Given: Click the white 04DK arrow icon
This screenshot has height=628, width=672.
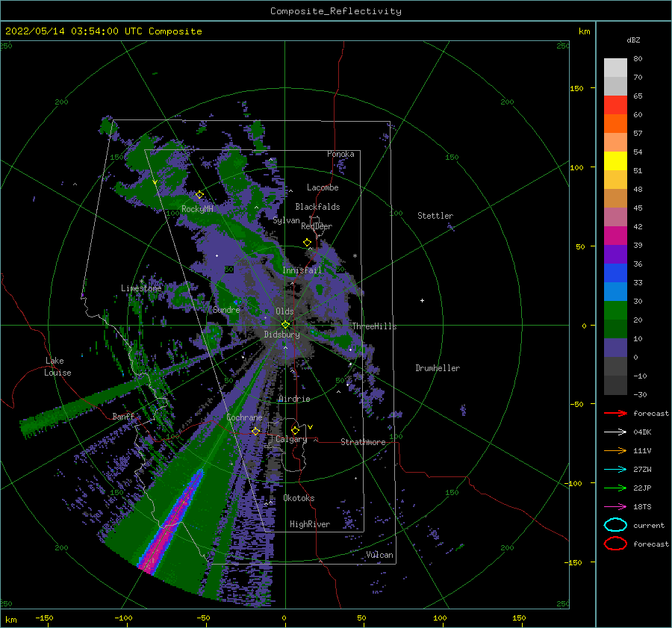Looking at the screenshot, I should pos(615,432).
